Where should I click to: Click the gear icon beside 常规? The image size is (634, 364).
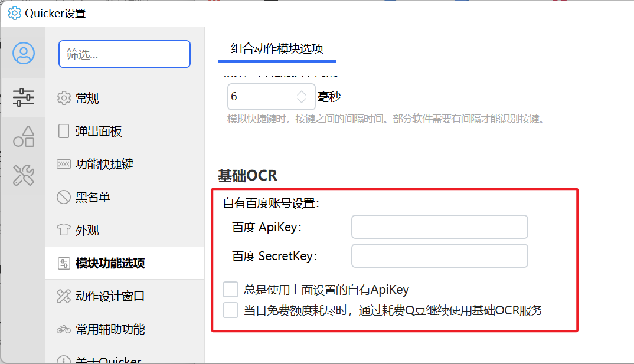(64, 98)
